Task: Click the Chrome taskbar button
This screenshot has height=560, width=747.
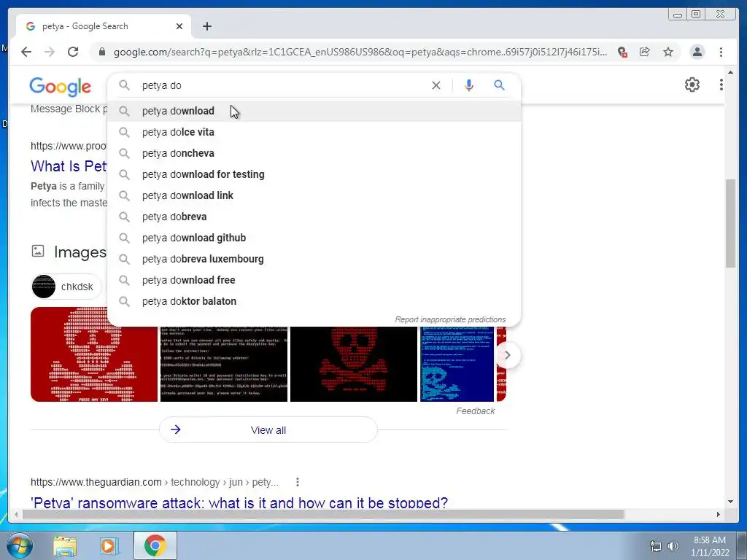Action: (x=155, y=545)
